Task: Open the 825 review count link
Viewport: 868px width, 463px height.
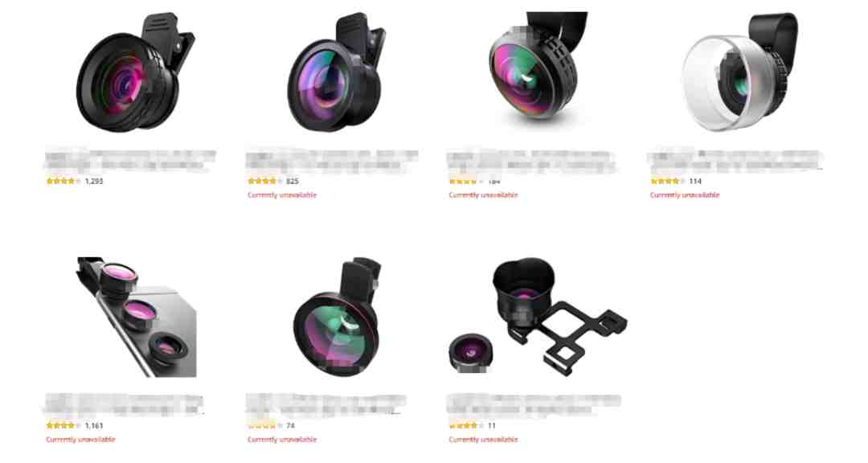Action: coord(293,181)
